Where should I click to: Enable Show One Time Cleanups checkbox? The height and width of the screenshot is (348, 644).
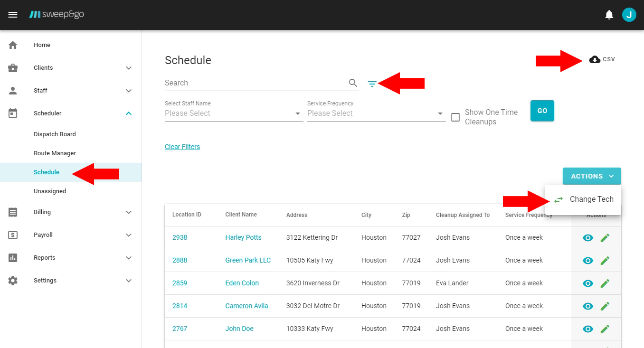[455, 117]
